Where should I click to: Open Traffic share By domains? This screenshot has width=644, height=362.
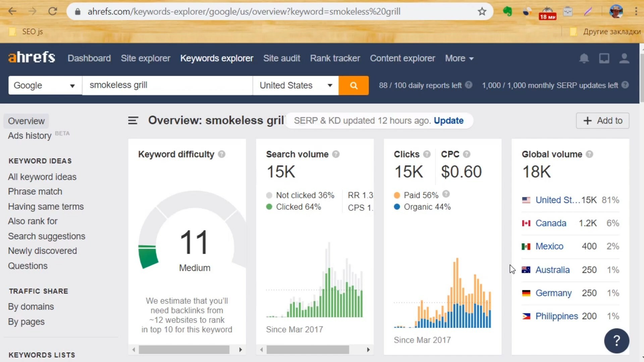[x=31, y=307]
